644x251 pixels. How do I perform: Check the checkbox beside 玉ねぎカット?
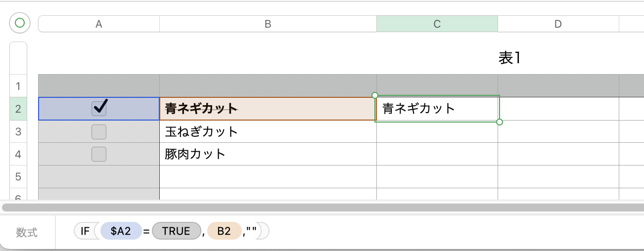click(x=99, y=132)
